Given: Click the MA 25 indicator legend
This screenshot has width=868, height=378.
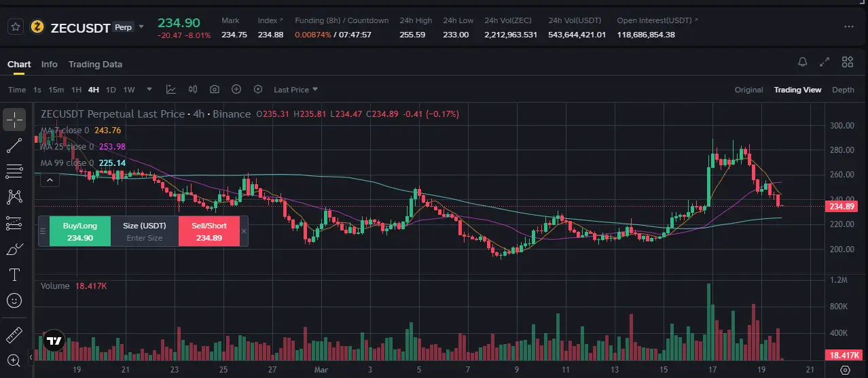Looking at the screenshot, I should (83, 147).
